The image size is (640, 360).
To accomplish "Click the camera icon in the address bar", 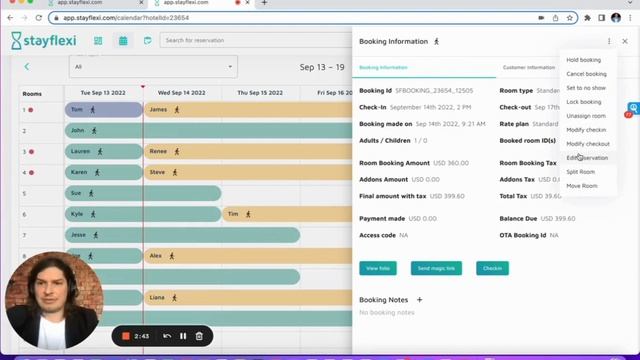I will pyautogui.click(x=541, y=18).
